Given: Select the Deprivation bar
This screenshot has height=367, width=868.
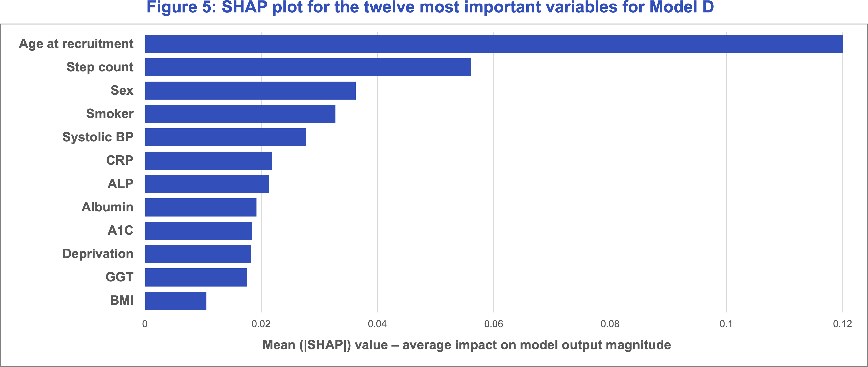Looking at the screenshot, I should click(198, 254).
